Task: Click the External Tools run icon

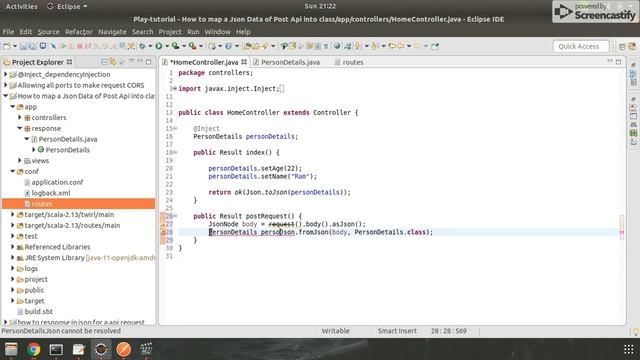Action: (192, 46)
